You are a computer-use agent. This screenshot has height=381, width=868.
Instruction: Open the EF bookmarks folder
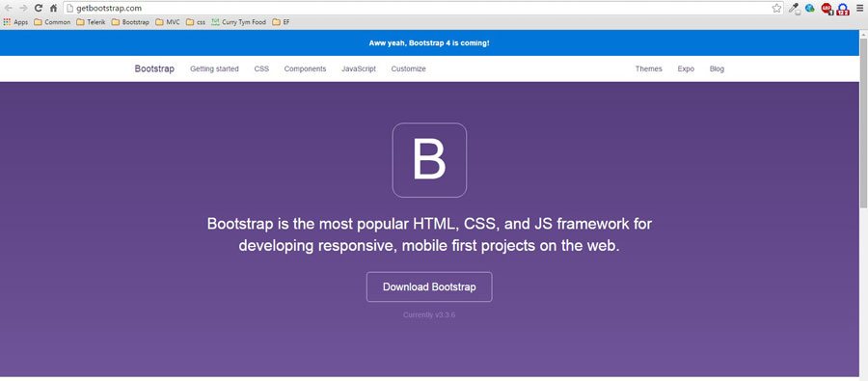point(281,22)
